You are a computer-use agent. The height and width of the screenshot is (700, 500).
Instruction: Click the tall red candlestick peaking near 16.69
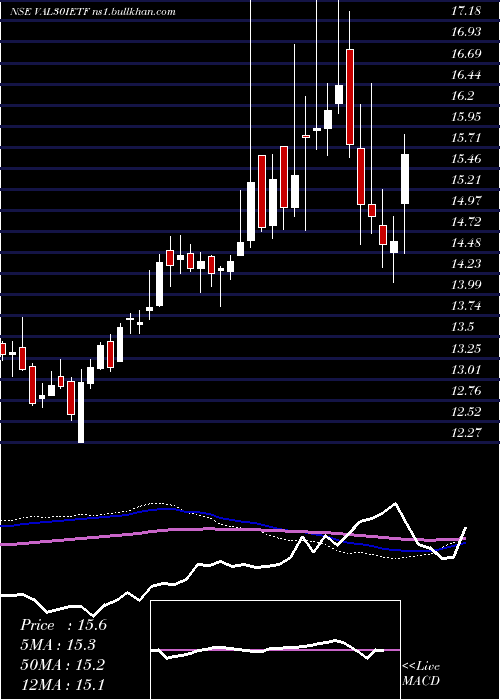pos(350,97)
